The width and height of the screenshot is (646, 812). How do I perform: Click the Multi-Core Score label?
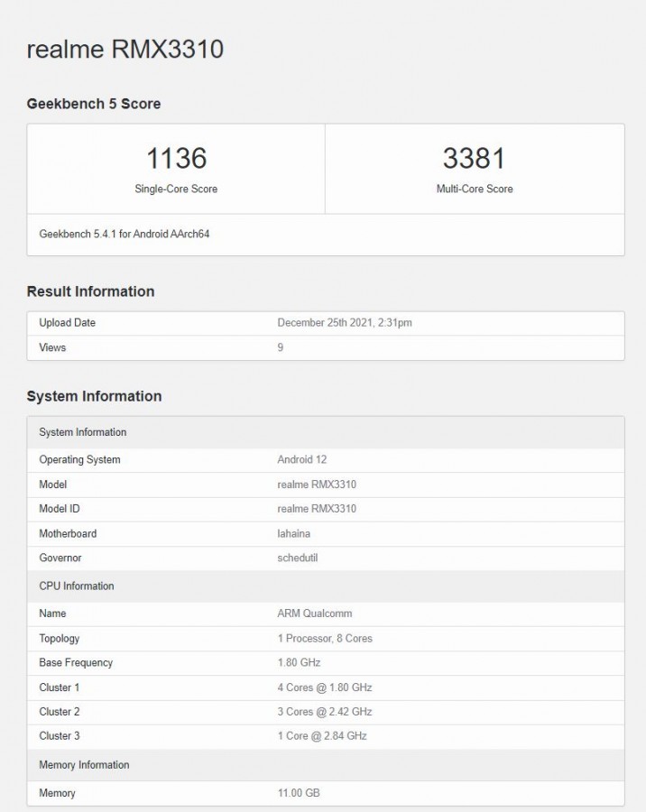point(474,189)
